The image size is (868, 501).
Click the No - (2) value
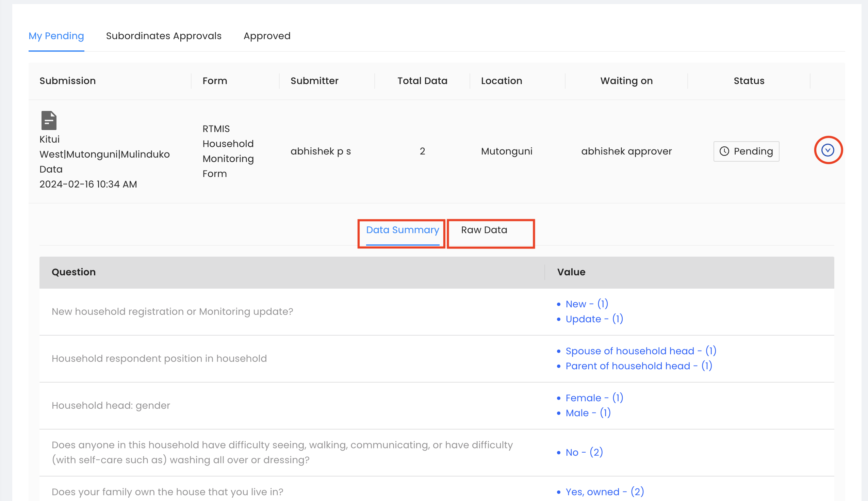click(584, 452)
